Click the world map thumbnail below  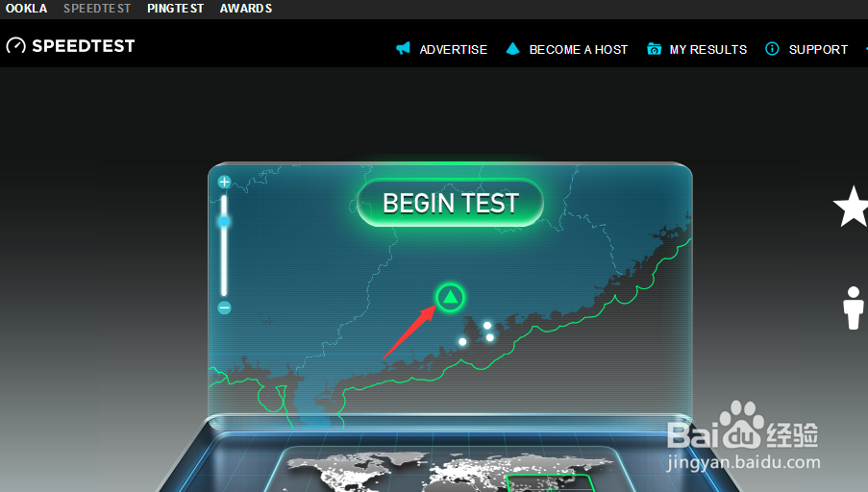pos(448,470)
